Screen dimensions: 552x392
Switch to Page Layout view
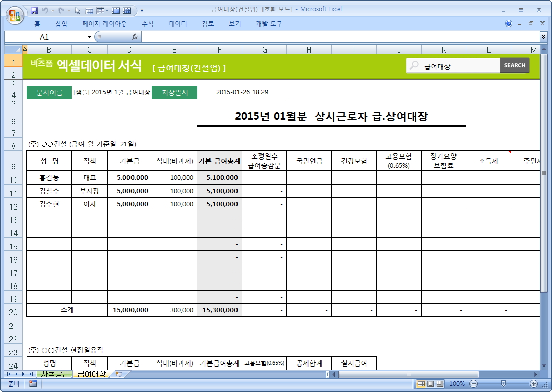431,384
